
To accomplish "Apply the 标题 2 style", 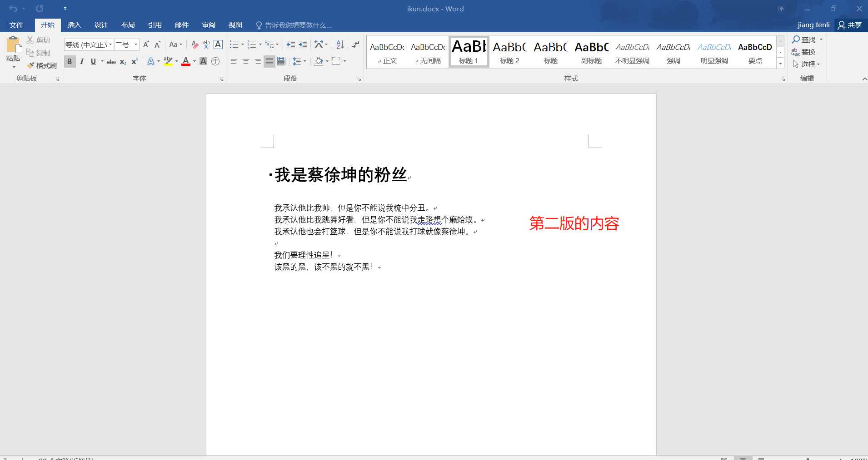I will pos(509,52).
